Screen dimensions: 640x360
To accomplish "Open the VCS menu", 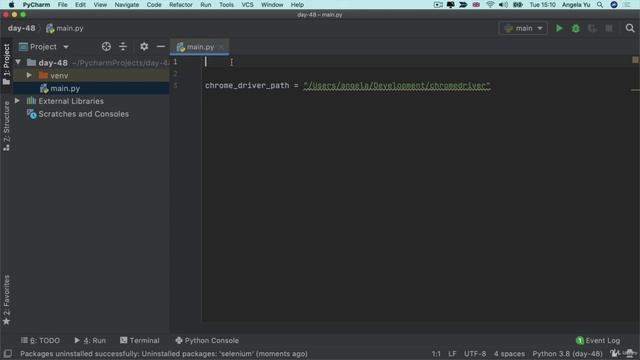I will (247, 4).
